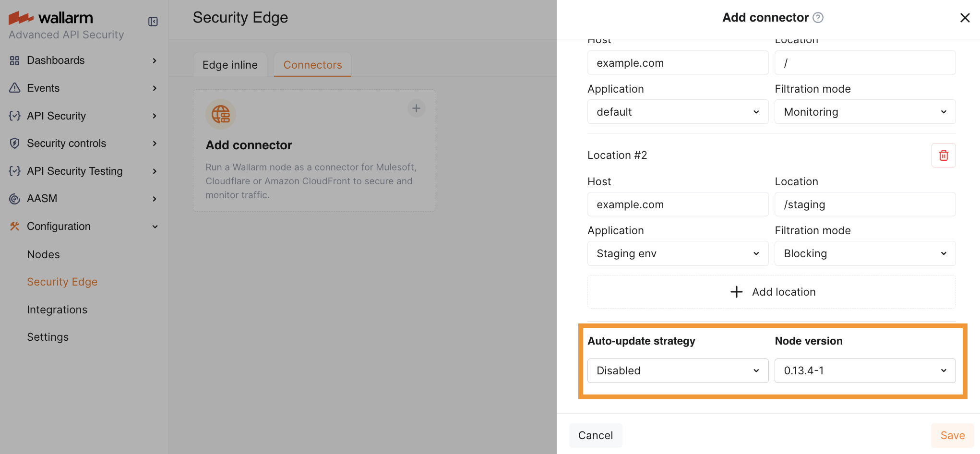Click the plus icon on Add connector card
Screen dimensions: 980x454
point(416,108)
